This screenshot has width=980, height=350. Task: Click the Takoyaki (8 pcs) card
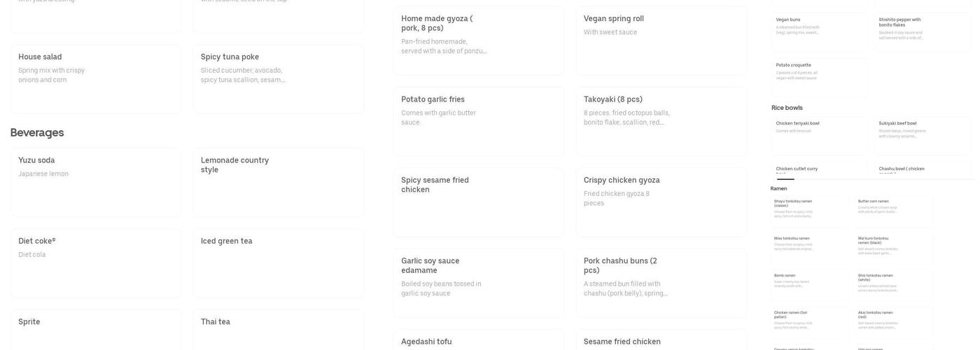[661, 120]
